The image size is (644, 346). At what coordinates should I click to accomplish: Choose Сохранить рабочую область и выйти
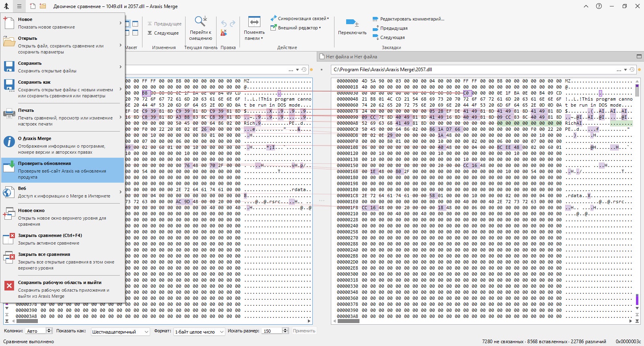(62, 289)
